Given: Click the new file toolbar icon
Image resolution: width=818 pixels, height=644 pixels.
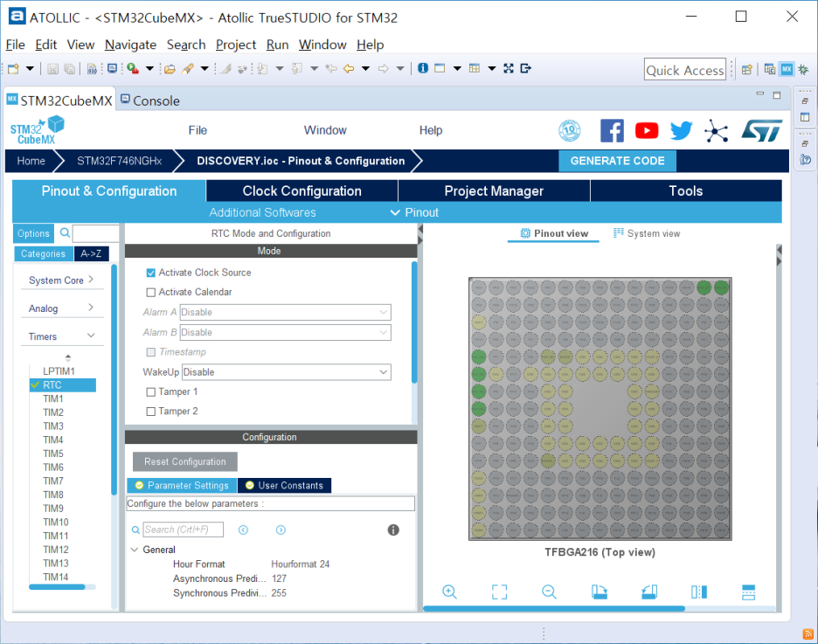Looking at the screenshot, I should (13, 68).
